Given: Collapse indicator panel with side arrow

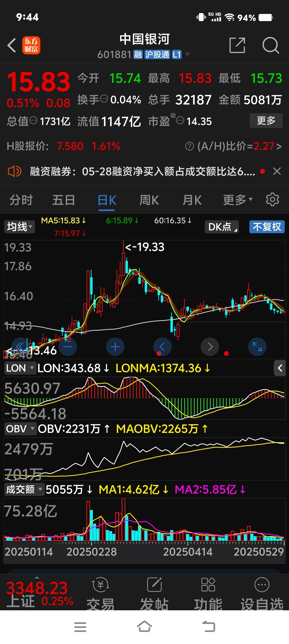Looking at the screenshot, I should (280, 368).
